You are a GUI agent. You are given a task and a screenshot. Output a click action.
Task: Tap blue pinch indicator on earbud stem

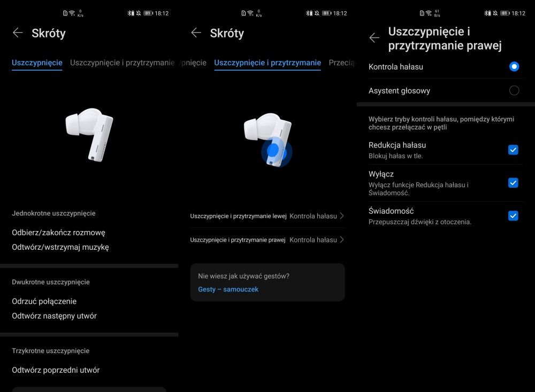[277, 151]
